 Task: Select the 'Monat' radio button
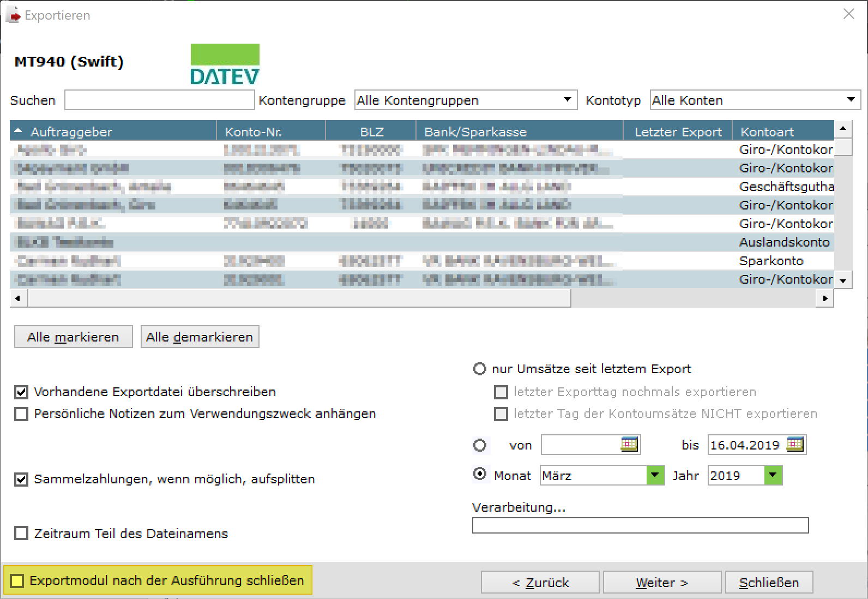(480, 474)
